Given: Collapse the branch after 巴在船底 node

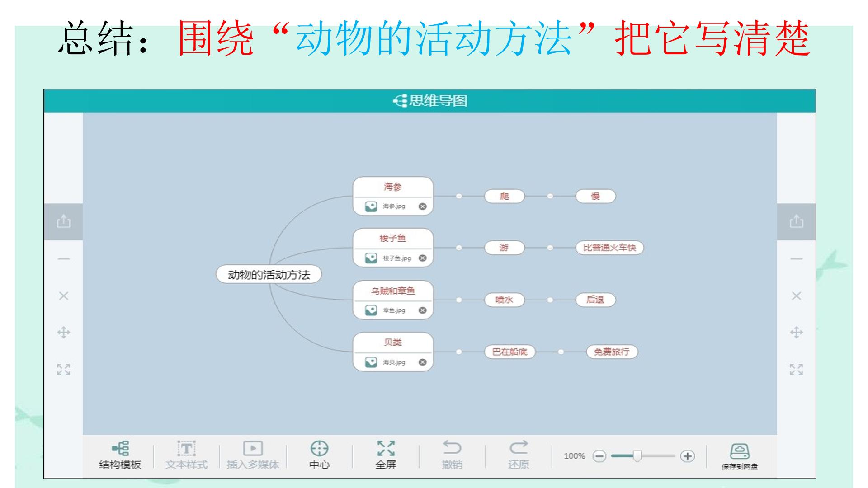Looking at the screenshot, I should click(x=561, y=352).
